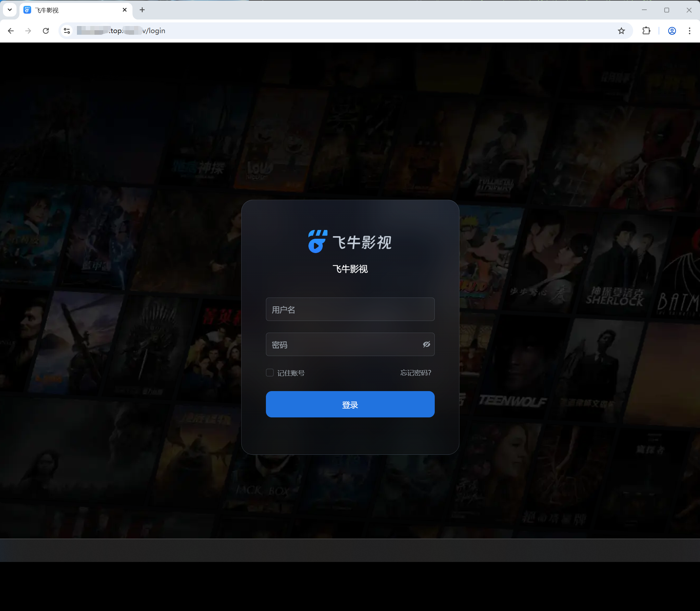This screenshot has height=611, width=700.
Task: Open Chrome three-dot menu
Action: (x=689, y=31)
